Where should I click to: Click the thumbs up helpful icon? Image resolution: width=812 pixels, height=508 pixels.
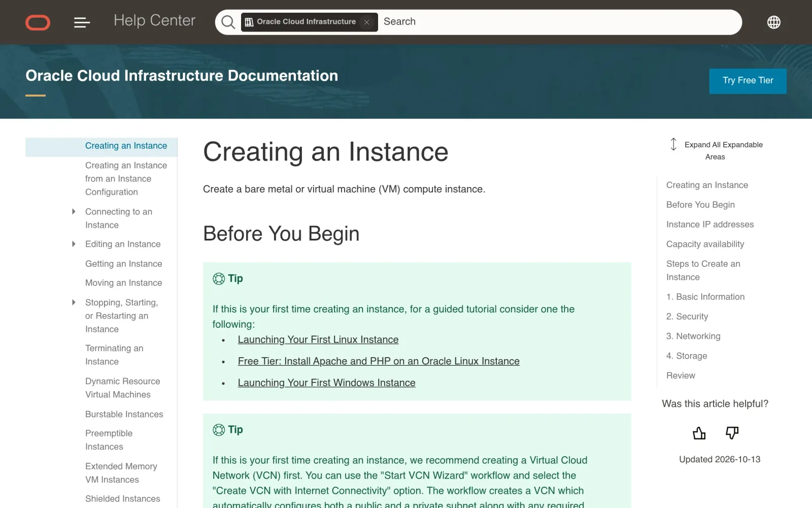699,433
